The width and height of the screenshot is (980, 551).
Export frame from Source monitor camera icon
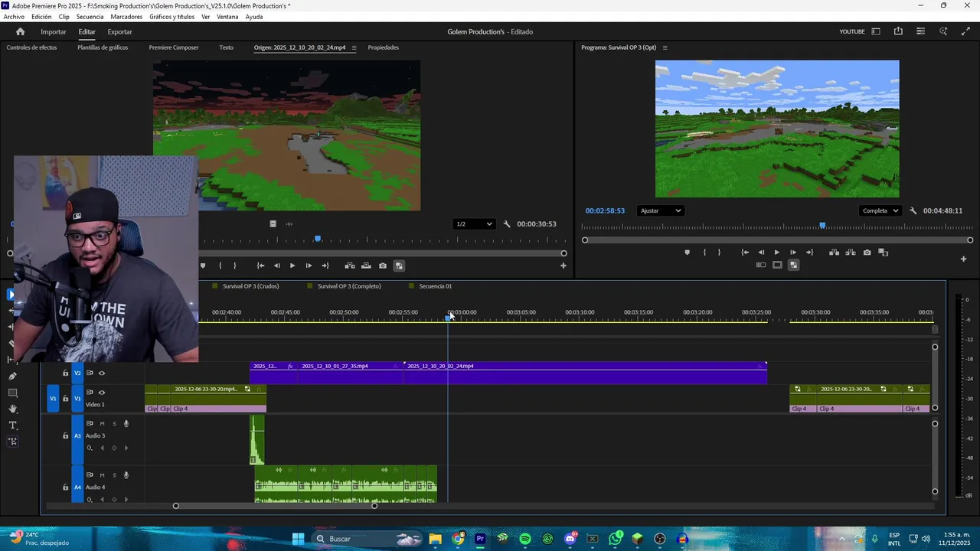pyautogui.click(x=383, y=266)
